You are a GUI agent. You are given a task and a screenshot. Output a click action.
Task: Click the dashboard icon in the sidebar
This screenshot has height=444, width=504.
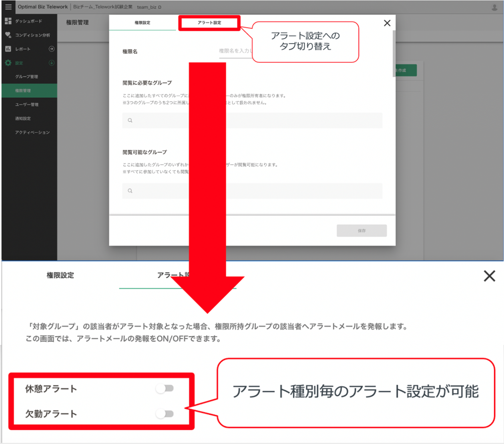tap(8, 21)
